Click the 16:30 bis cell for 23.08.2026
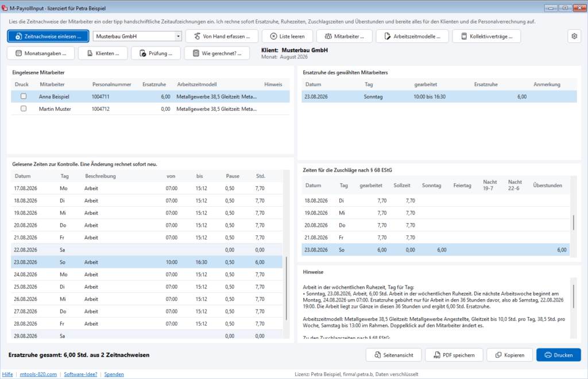Viewport: 588px width, 379px height. coord(202,262)
